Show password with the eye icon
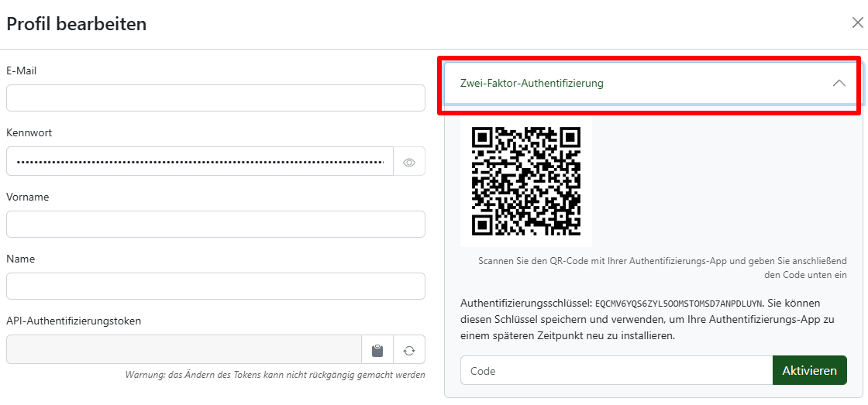 pyautogui.click(x=409, y=162)
